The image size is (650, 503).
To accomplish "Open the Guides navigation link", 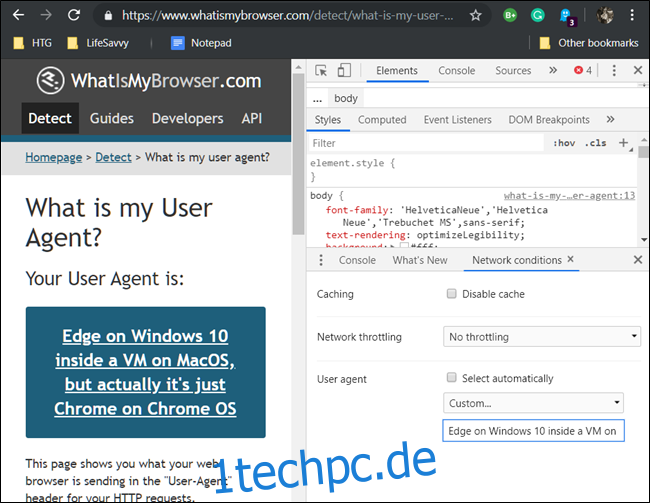I will point(111,118).
